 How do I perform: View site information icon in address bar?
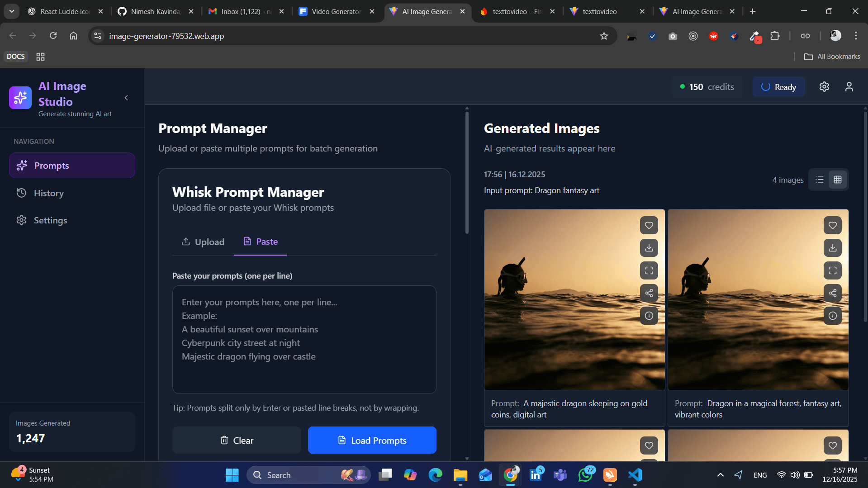[x=98, y=36]
